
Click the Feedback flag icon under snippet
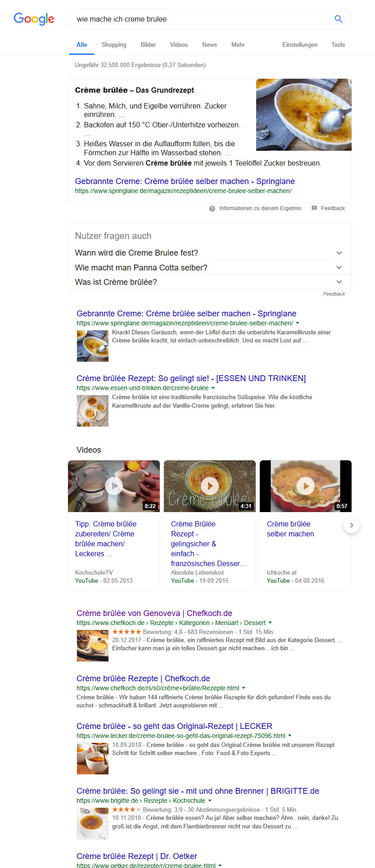tap(314, 208)
